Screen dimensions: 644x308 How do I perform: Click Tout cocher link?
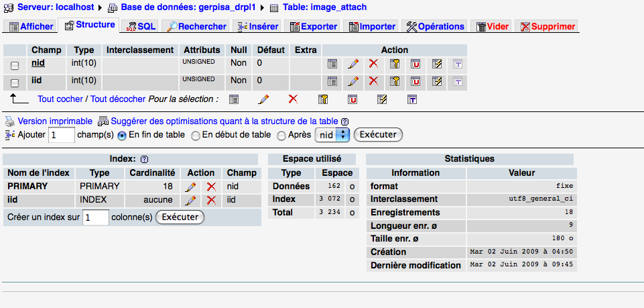[60, 99]
